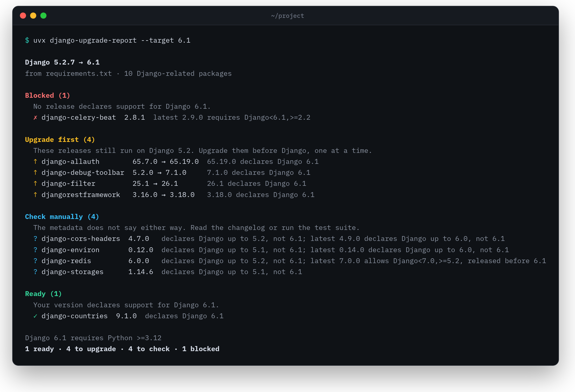Click the version '4.7.0' of django-cors-headers
Viewport: 575px width, 392px height.
(x=139, y=239)
